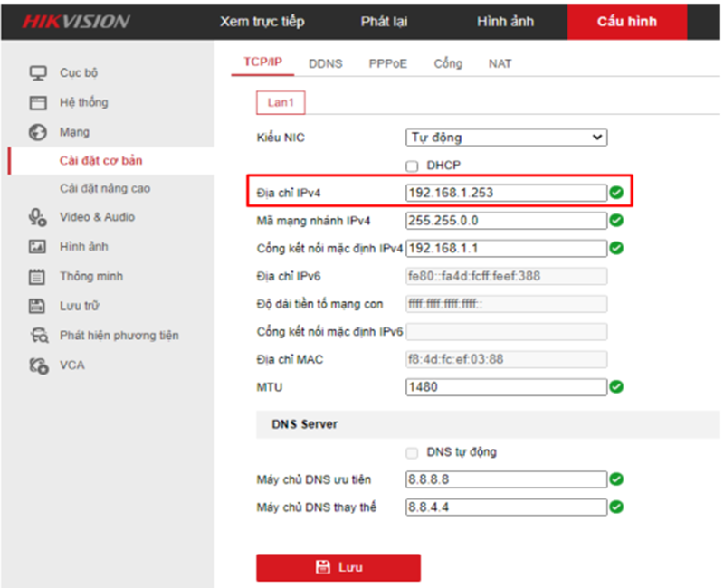Click the Địa chỉ IPv4 input field

tap(505, 193)
